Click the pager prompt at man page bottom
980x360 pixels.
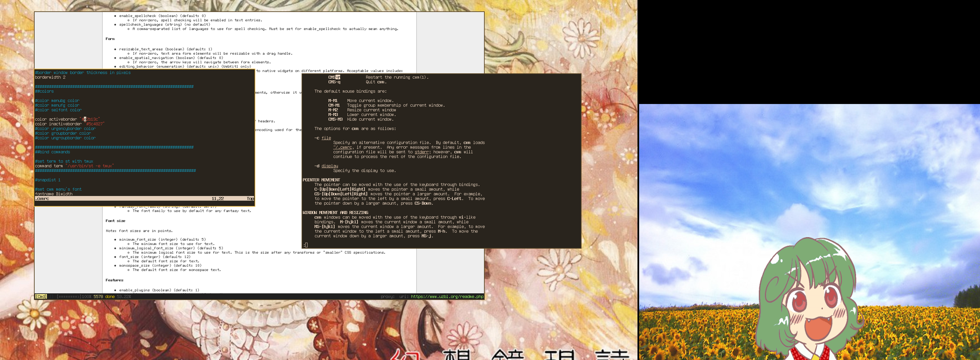(306, 245)
